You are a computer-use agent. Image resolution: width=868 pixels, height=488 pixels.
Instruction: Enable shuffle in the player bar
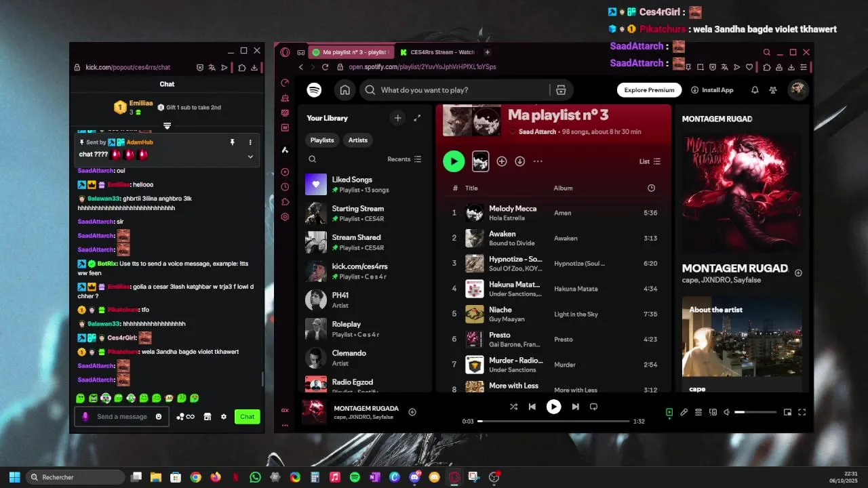(513, 407)
